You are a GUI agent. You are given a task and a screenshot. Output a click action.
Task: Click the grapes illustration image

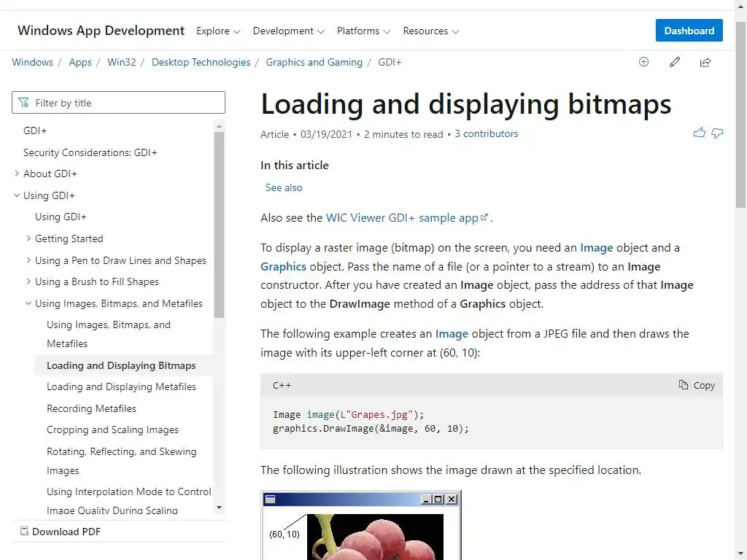pyautogui.click(x=361, y=525)
